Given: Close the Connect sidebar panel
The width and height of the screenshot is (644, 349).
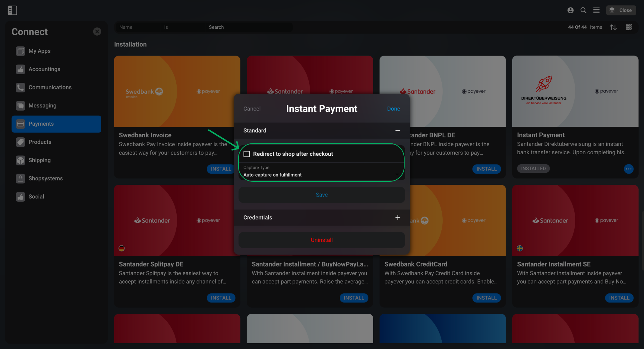Looking at the screenshot, I should (x=97, y=32).
